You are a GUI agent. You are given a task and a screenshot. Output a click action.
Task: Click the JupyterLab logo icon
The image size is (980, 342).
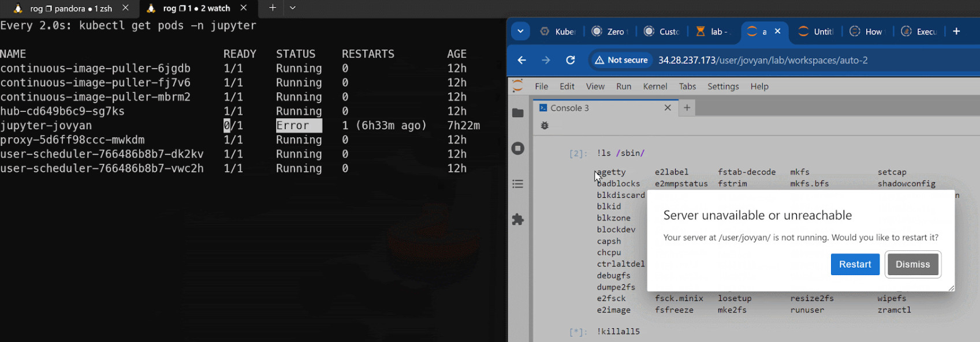point(518,86)
